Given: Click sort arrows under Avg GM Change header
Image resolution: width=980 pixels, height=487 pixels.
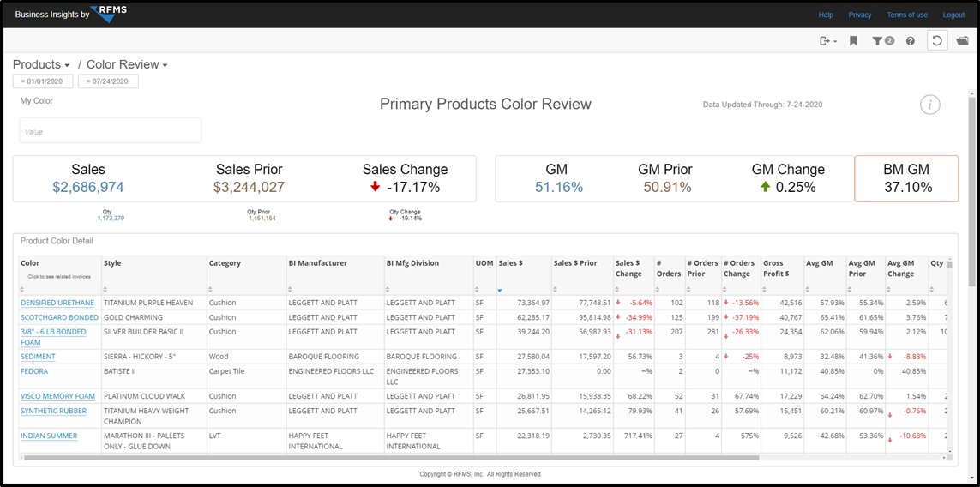Looking at the screenshot, I should [891, 290].
